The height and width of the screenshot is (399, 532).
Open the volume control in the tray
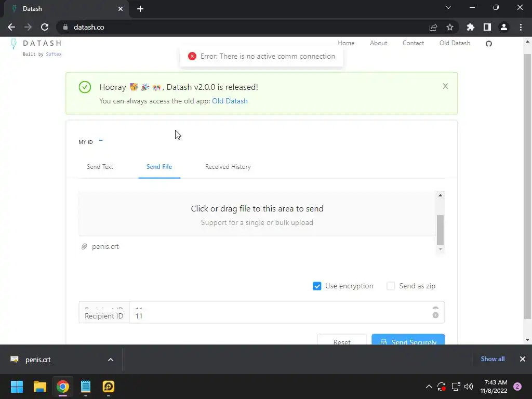[x=469, y=387]
